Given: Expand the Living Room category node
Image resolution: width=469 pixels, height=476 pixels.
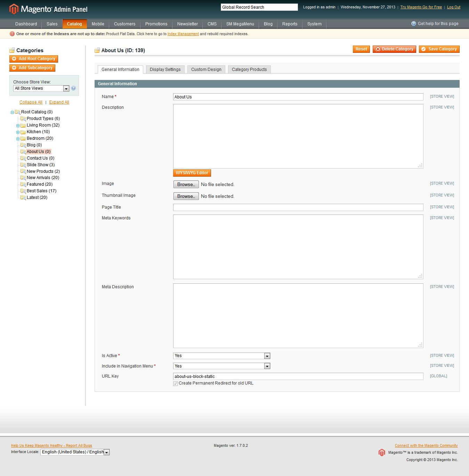Looking at the screenshot, I should [x=18, y=126].
